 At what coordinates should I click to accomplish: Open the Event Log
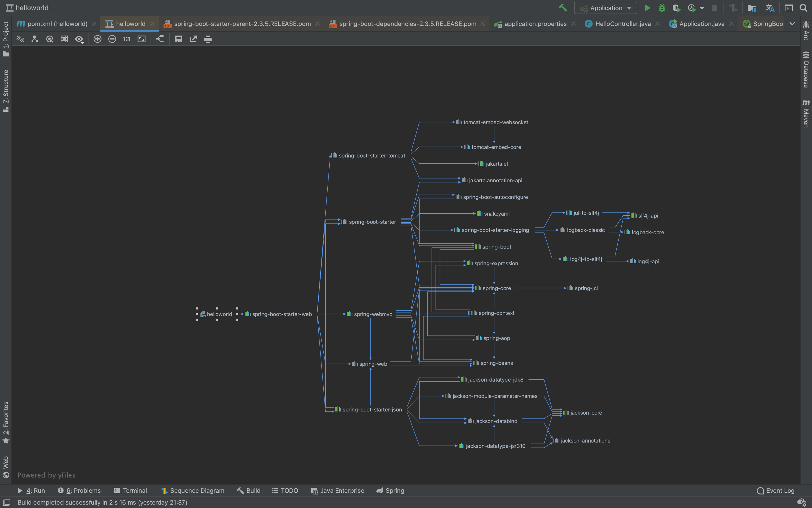coord(776,491)
